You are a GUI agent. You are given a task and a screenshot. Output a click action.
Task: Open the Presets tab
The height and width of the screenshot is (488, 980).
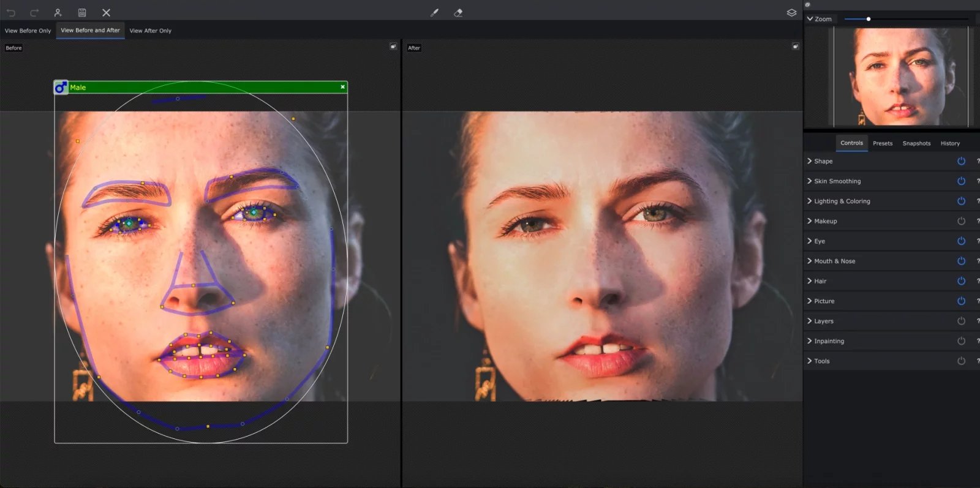tap(883, 143)
